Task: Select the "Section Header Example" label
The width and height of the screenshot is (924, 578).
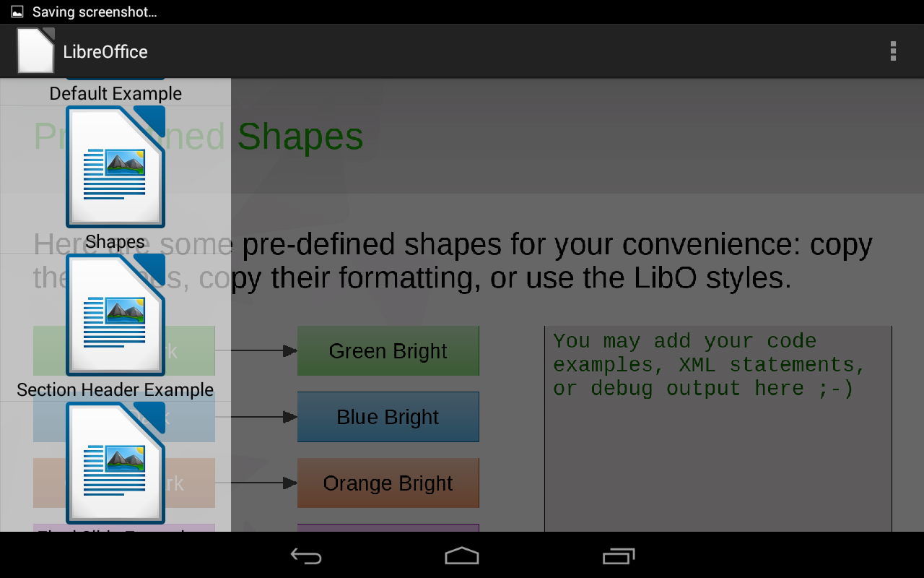Action: [115, 389]
